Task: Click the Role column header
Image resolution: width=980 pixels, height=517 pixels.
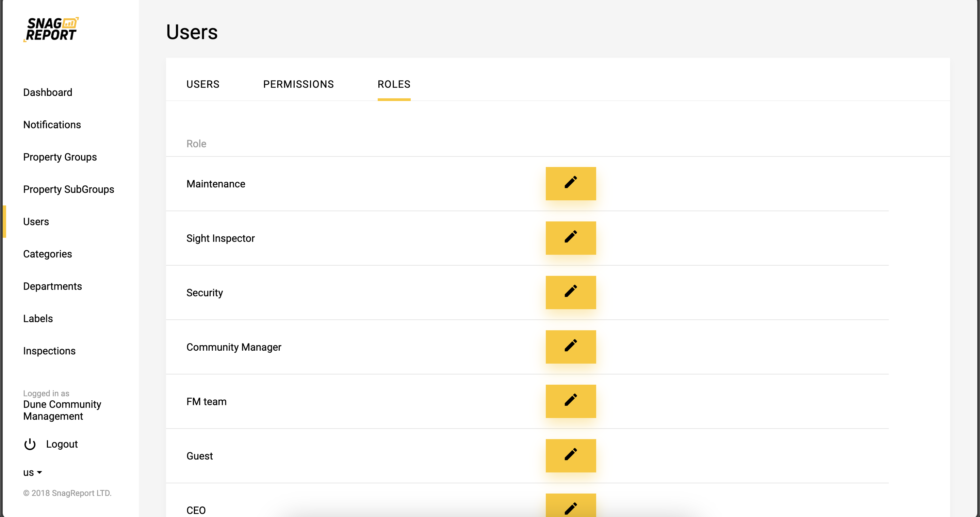Action: 196,144
